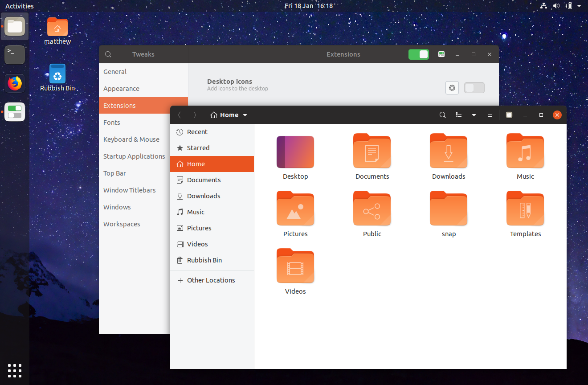Open view options dropdown arrow in Files
This screenshot has height=385, width=588.
pyautogui.click(x=474, y=115)
